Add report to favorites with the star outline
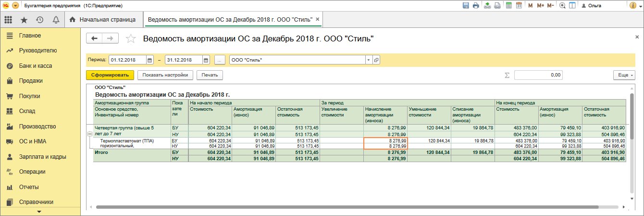The image size is (644, 216). click(131, 39)
